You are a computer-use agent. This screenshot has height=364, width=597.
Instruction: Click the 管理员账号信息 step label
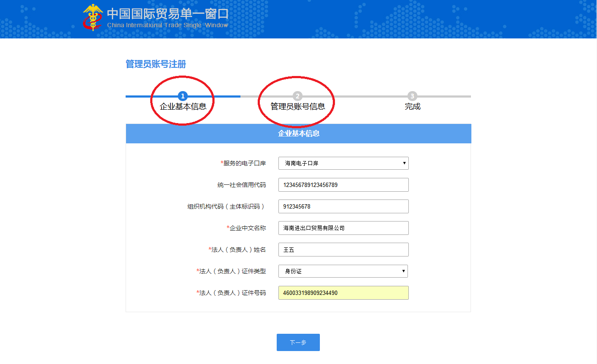tap(297, 107)
